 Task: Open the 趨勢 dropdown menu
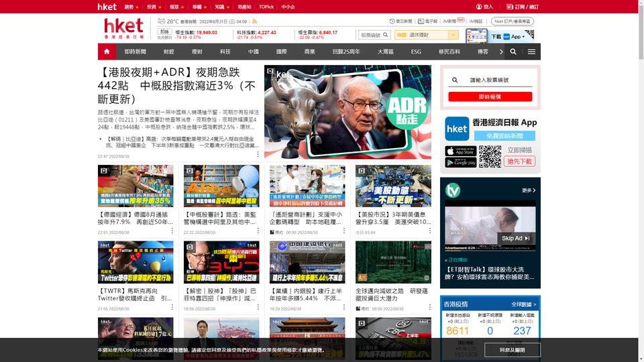[131, 7]
